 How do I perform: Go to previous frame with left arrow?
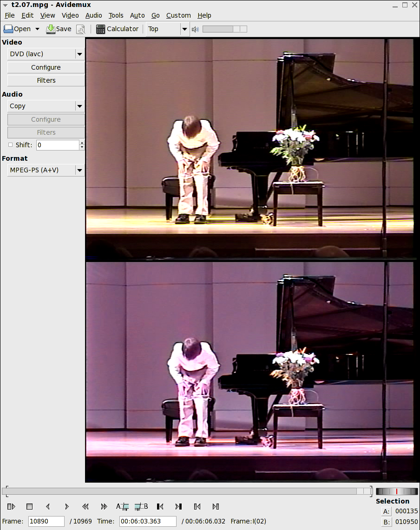(x=48, y=506)
